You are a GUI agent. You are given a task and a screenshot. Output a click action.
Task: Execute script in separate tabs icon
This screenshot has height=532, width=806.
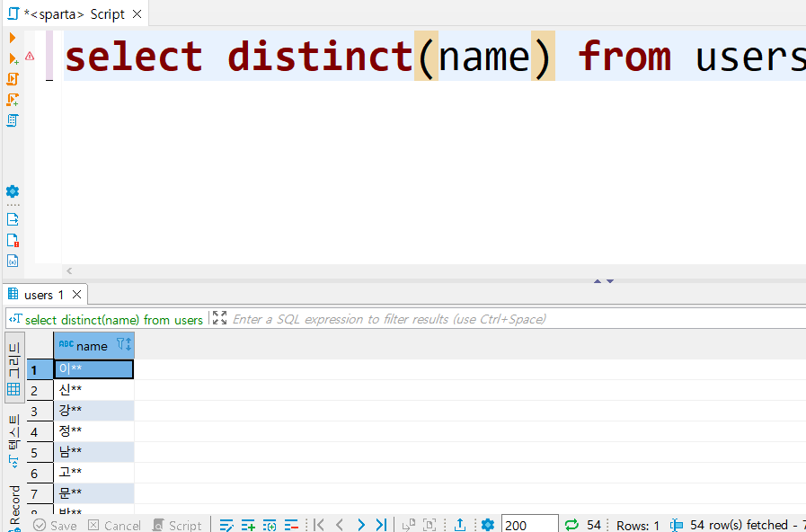click(x=13, y=100)
